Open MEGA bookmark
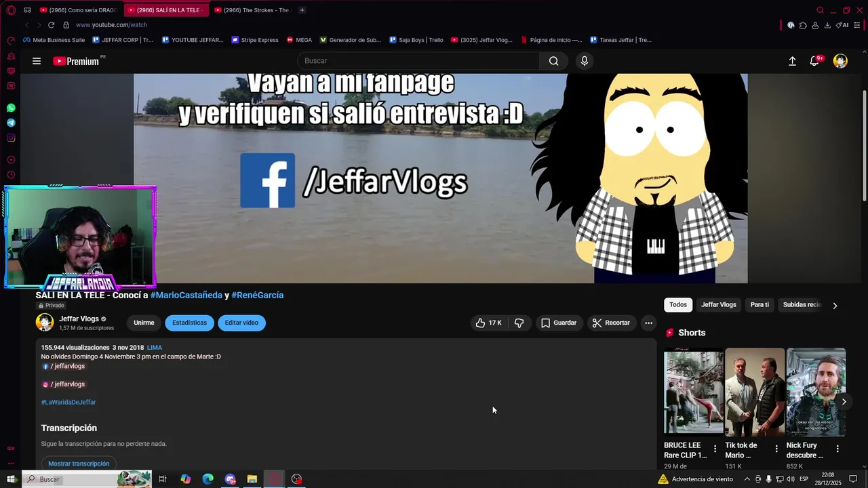Viewport: 868px width, 488px height. click(x=299, y=40)
